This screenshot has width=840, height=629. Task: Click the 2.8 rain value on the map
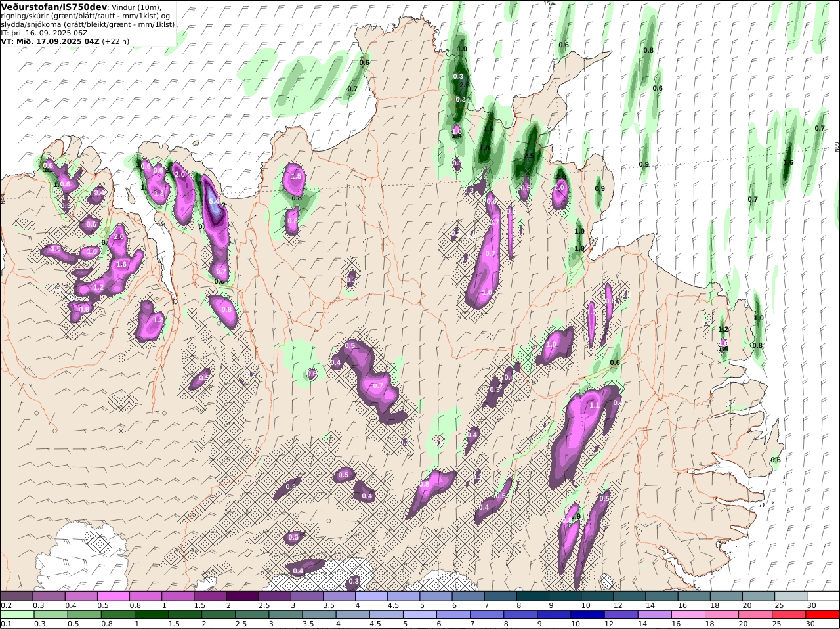(465, 85)
